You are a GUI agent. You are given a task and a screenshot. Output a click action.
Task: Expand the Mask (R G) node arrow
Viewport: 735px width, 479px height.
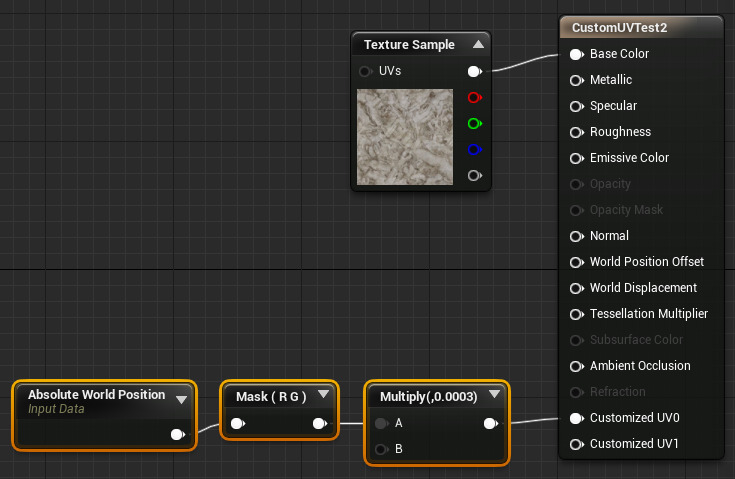324,395
